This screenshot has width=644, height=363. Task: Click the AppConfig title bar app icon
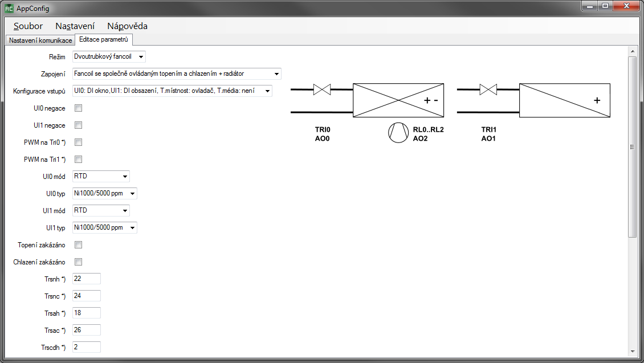click(9, 8)
